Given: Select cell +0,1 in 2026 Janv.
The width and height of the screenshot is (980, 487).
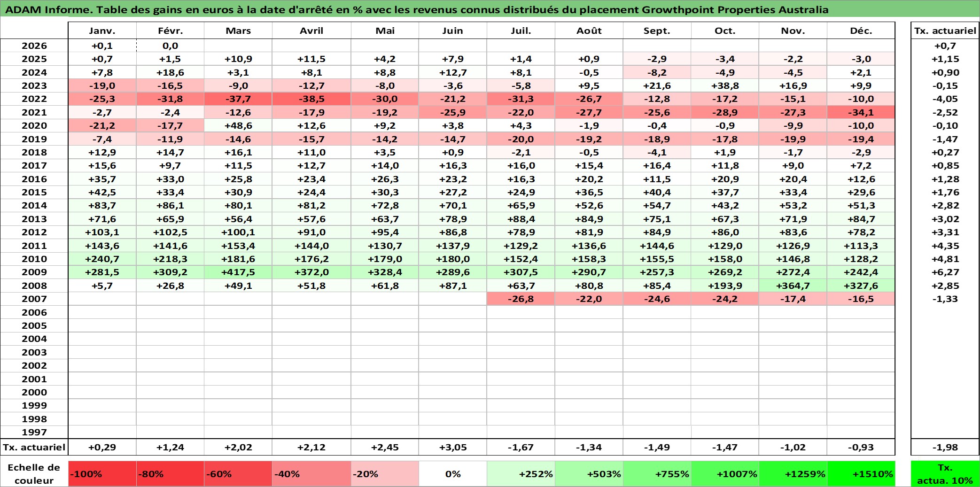Looking at the screenshot, I should pos(102,46).
